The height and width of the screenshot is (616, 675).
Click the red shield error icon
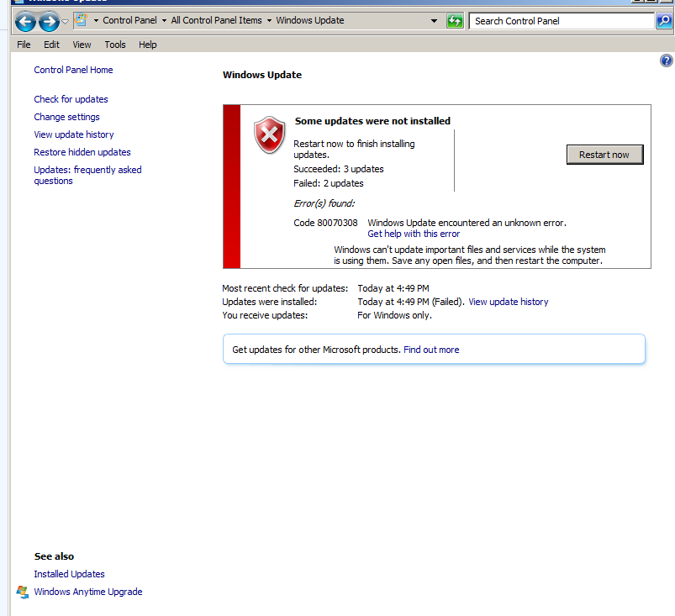[270, 134]
